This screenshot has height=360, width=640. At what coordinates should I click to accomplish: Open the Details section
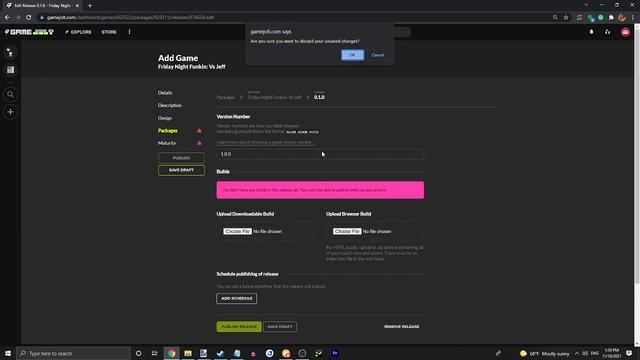165,93
